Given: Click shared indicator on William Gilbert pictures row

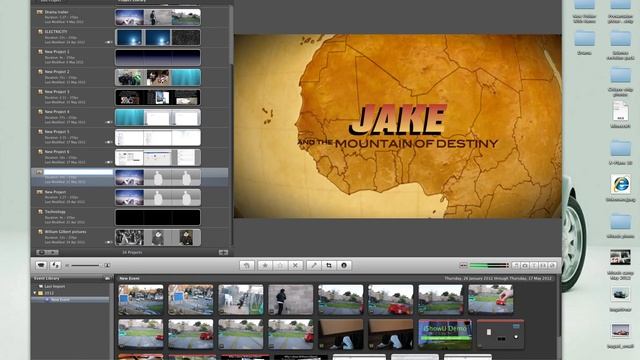Looking at the screenshot, I should 109,242.
